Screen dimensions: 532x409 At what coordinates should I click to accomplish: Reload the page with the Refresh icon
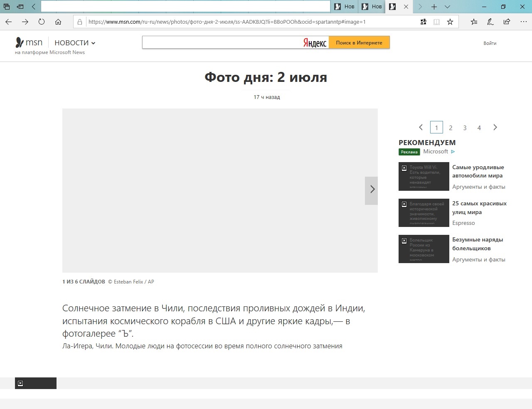pos(42,22)
